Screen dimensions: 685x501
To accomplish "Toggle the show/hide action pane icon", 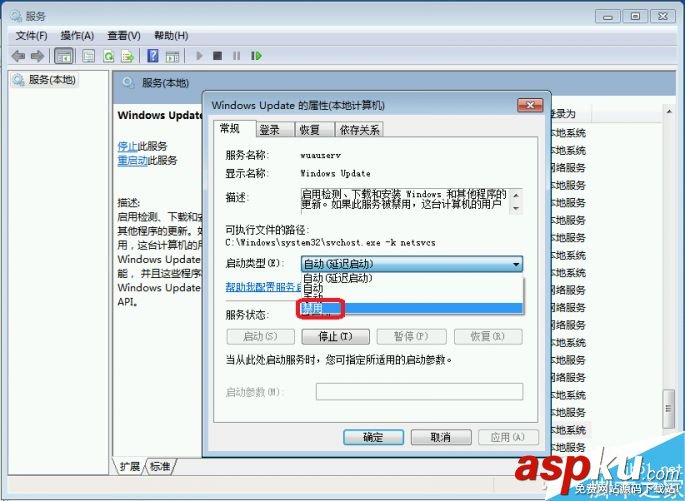I will click(x=172, y=56).
